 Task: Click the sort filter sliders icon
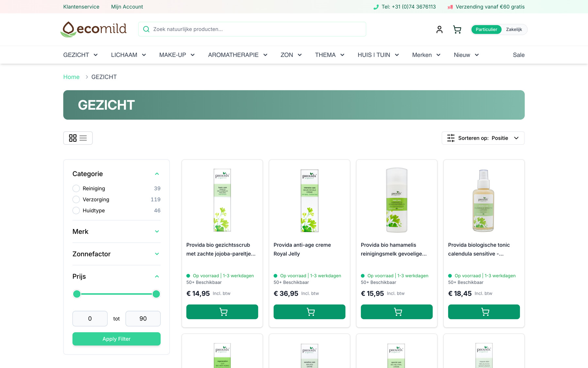click(x=451, y=138)
